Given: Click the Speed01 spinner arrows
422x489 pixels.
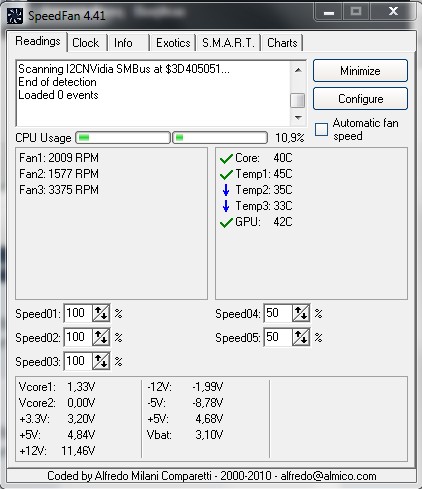Looking at the screenshot, I should (101, 313).
